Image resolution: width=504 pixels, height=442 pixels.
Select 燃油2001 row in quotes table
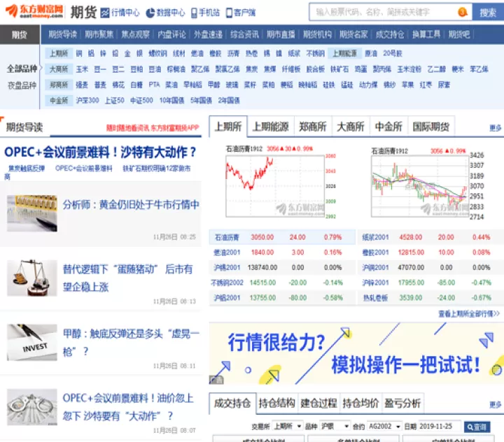pos(282,252)
